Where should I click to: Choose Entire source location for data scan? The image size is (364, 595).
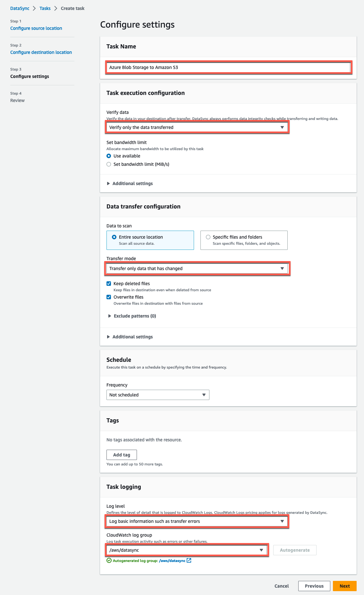coord(114,237)
